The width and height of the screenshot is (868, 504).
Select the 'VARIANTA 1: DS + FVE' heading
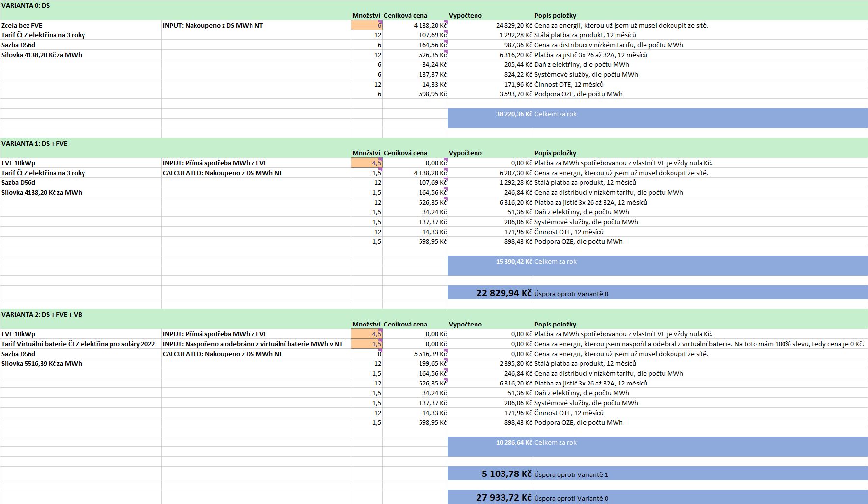click(x=34, y=143)
